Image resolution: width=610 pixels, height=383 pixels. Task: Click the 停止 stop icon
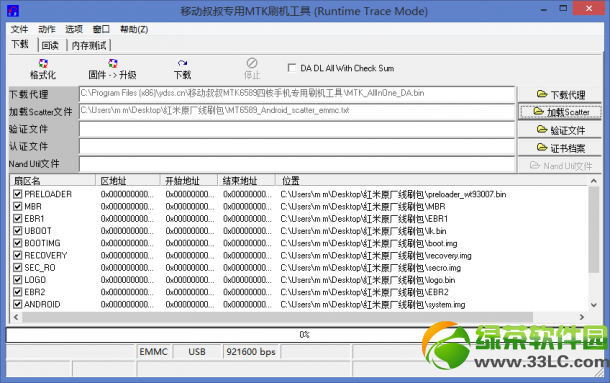coord(252,69)
